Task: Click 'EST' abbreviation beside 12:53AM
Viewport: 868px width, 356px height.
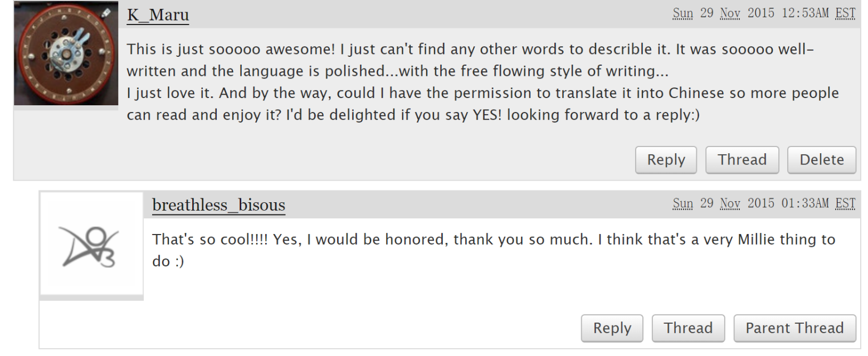Action: (x=845, y=13)
